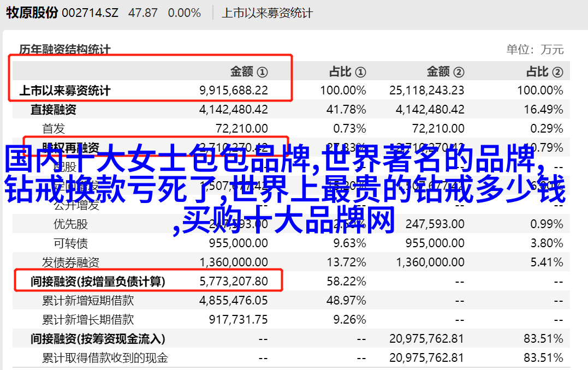
Task: Click the 58.22% share value
Action: coord(346,282)
